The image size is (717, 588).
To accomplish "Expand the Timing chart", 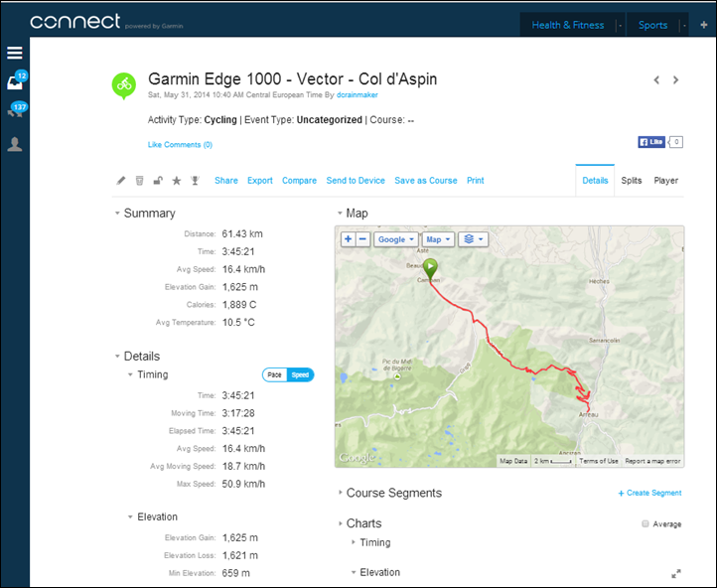I will click(x=354, y=542).
